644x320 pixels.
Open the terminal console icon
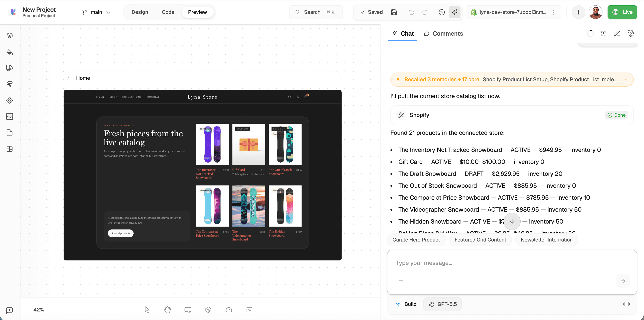click(249, 310)
